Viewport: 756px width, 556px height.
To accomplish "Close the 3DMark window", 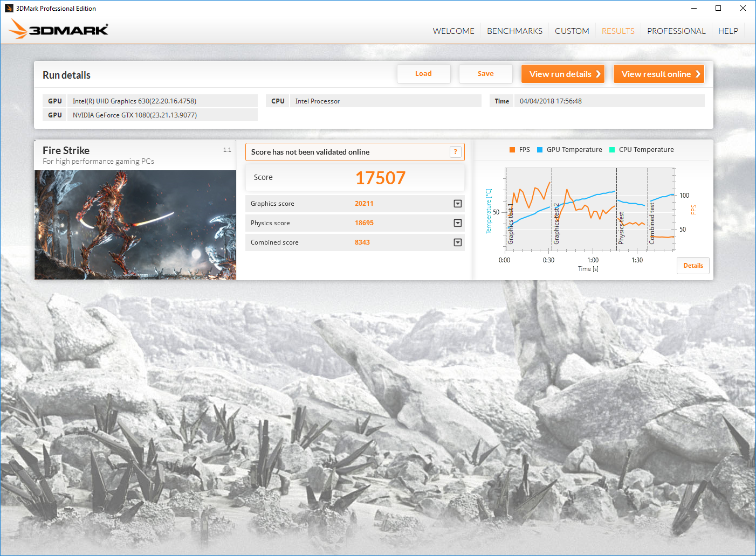I will pos(743,8).
